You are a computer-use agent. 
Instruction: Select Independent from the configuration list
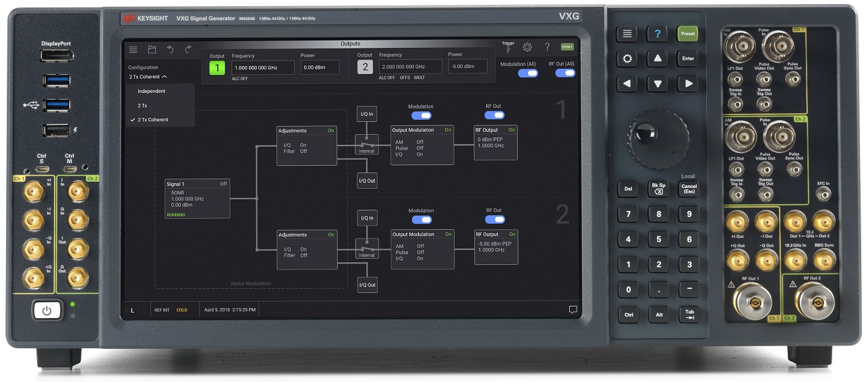click(x=151, y=91)
